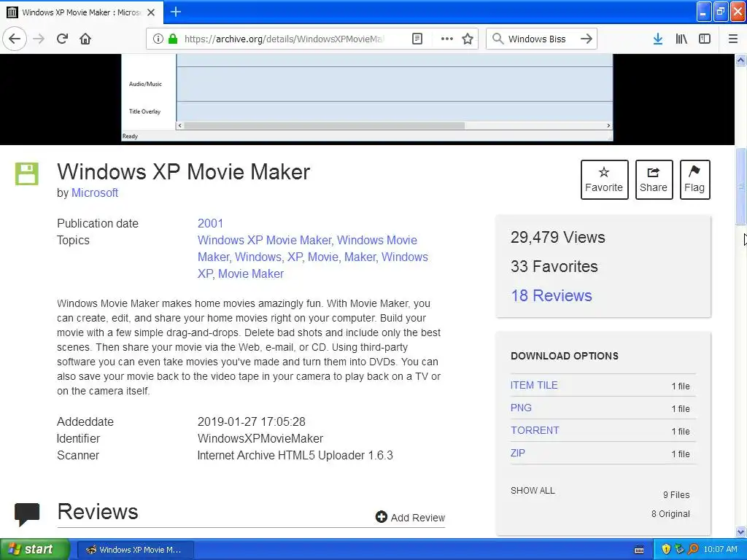Open the 2001 publication date link

(x=211, y=223)
